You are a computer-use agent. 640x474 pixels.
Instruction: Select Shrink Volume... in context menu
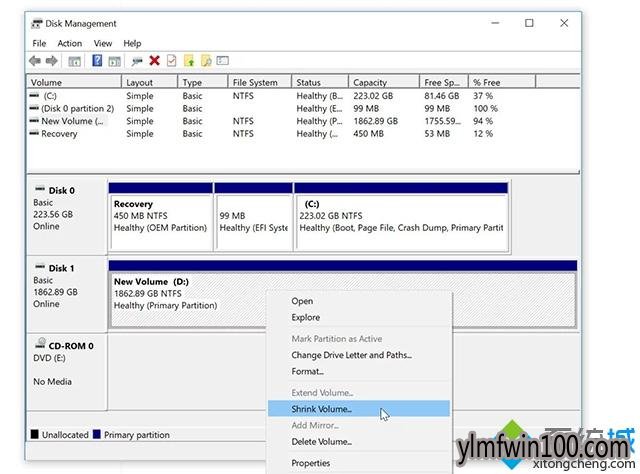point(359,409)
